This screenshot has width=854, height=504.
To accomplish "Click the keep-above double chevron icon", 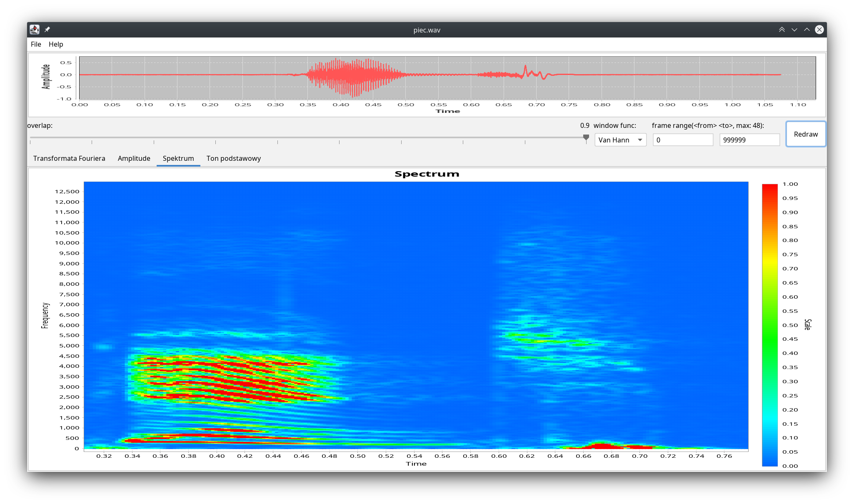I will coord(782,30).
